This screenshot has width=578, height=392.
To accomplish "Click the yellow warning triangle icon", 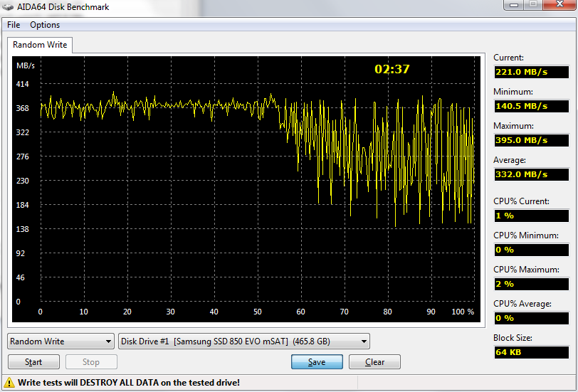I will 9,383.
